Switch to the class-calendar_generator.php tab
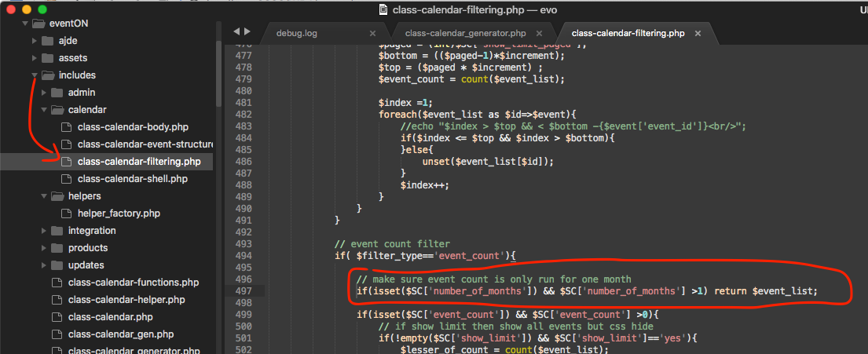Screen dimensions: 868x354 tap(465, 34)
